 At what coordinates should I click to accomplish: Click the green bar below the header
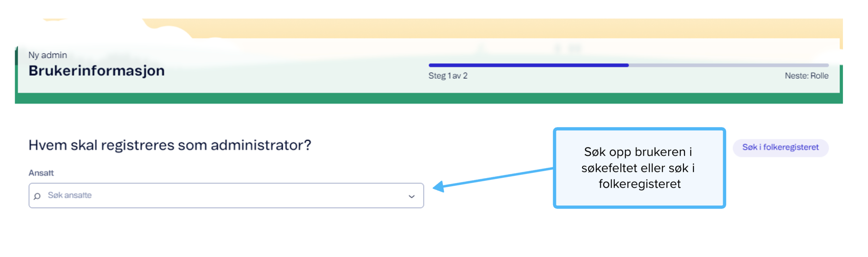click(x=429, y=98)
